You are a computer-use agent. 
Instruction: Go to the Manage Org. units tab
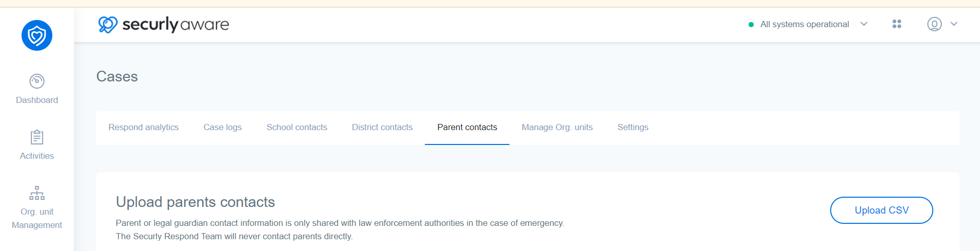tap(557, 127)
